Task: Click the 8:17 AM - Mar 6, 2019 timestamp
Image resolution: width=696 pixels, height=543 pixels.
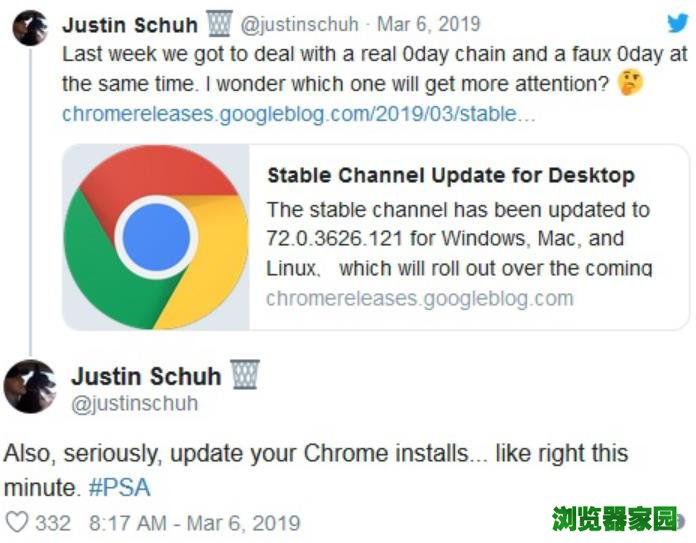Action: tap(194, 522)
